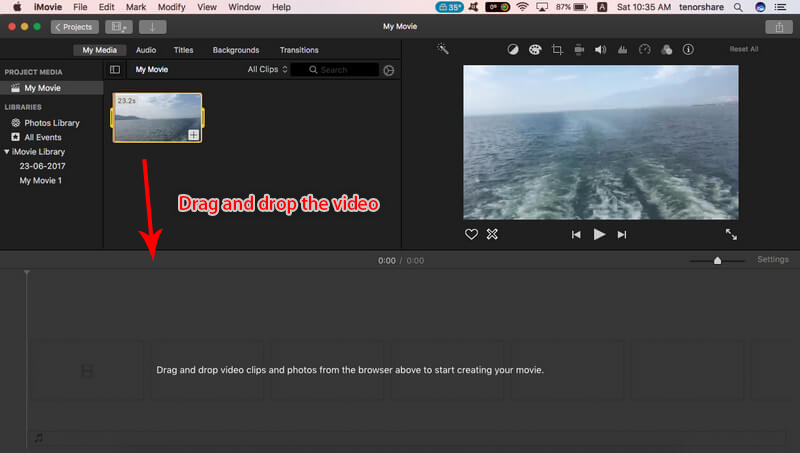
Task: Open the clip filter and effects tool
Action: pyautogui.click(x=666, y=49)
